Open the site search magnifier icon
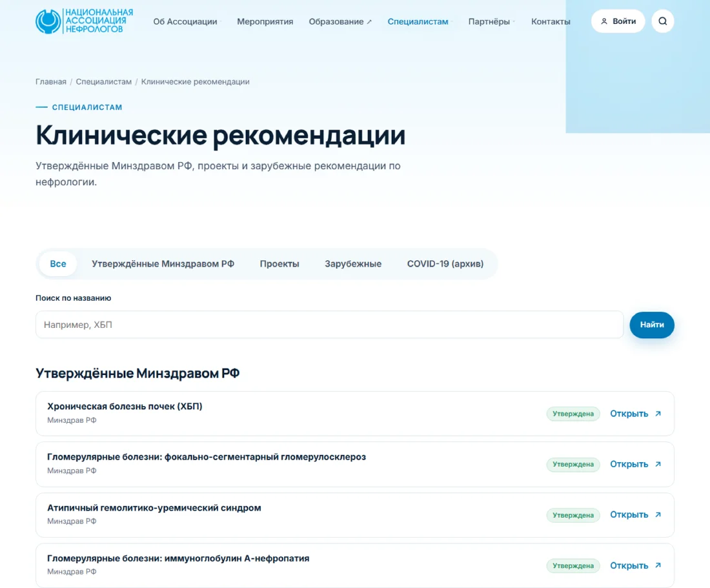 pyautogui.click(x=662, y=21)
